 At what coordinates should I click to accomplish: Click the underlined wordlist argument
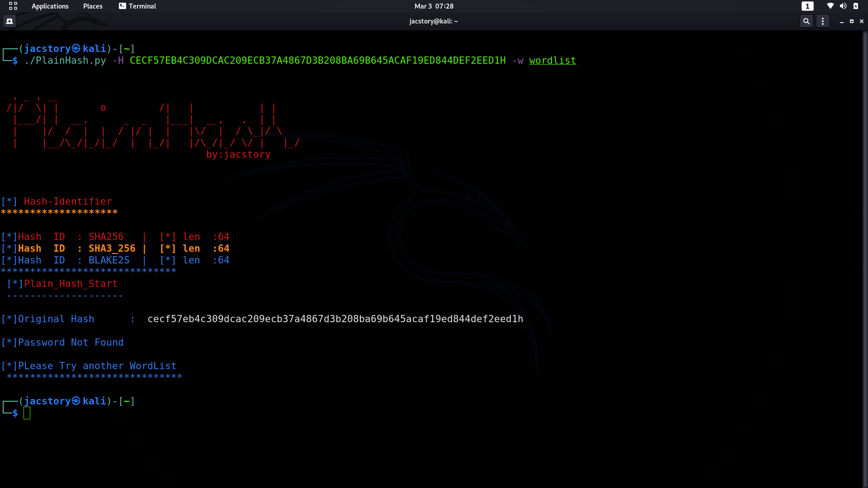pos(552,61)
